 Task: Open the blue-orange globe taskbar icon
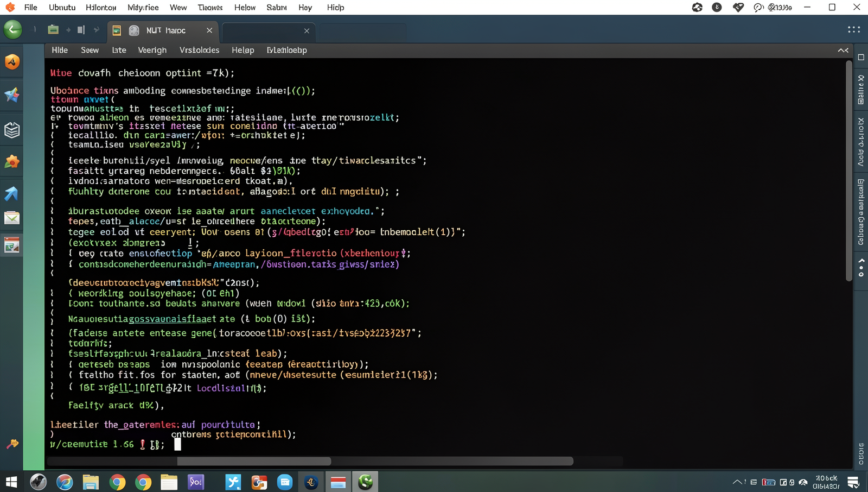point(65,482)
